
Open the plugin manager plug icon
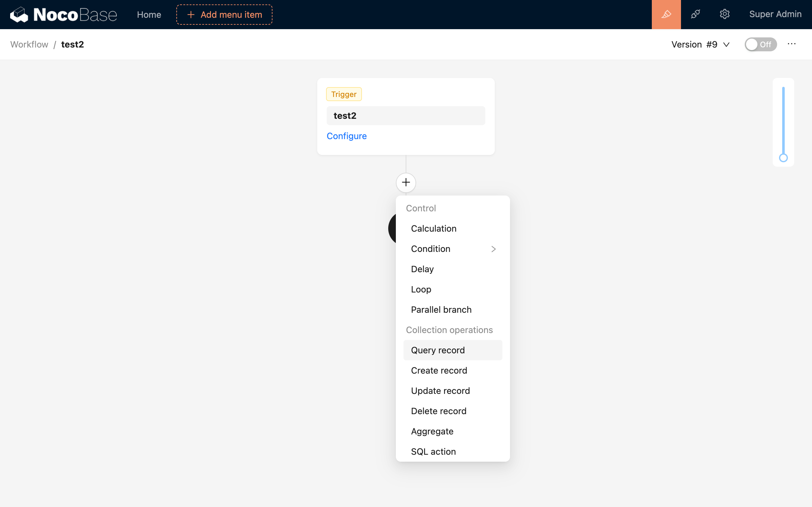coord(696,15)
